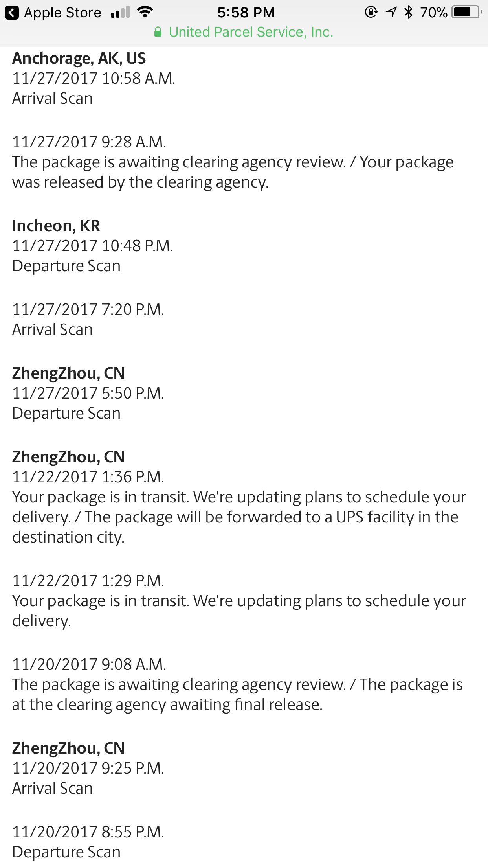Tap the Bluetooth status icon
The image size is (488, 868).
[x=409, y=13]
